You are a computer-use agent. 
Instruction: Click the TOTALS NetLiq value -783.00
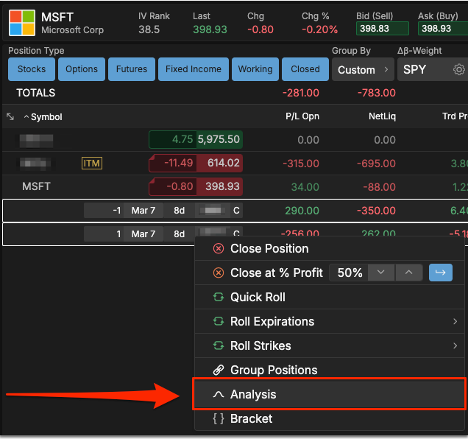coord(376,93)
